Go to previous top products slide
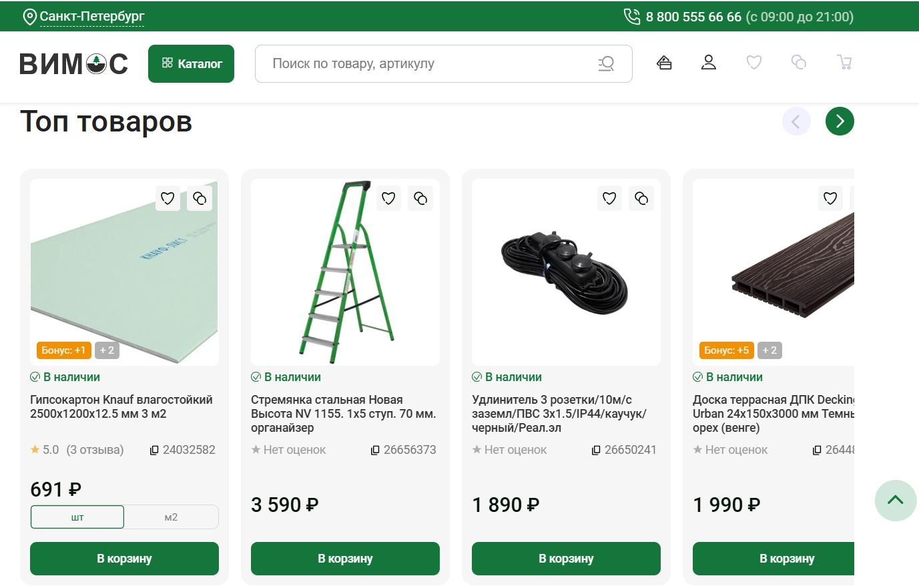 coord(796,121)
